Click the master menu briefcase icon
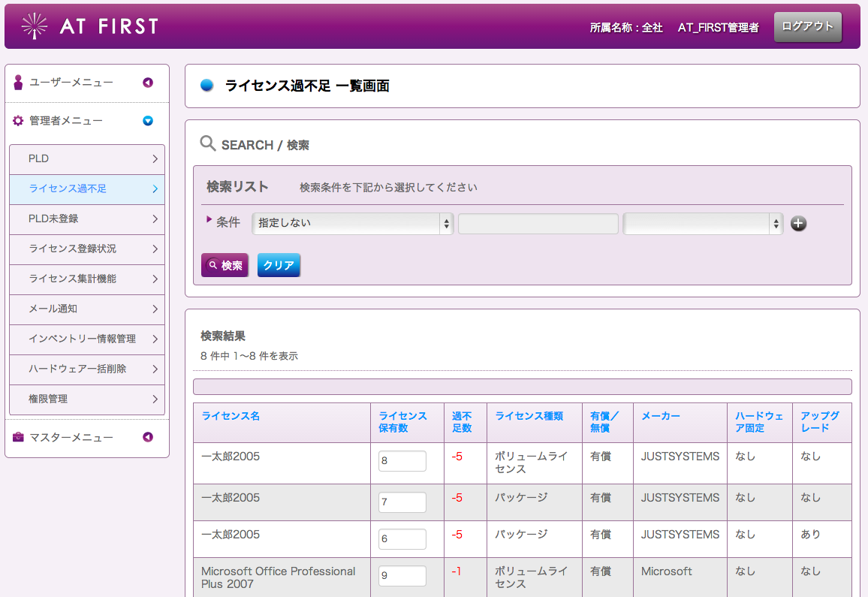 (x=18, y=437)
